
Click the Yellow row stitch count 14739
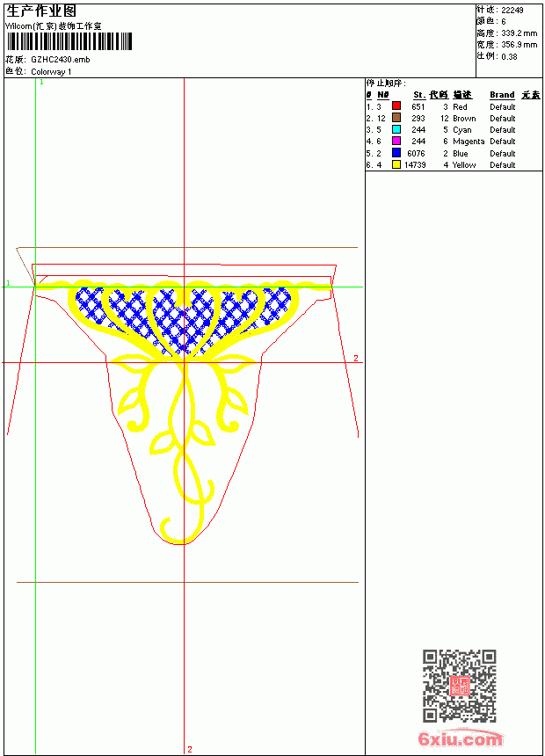point(415,165)
